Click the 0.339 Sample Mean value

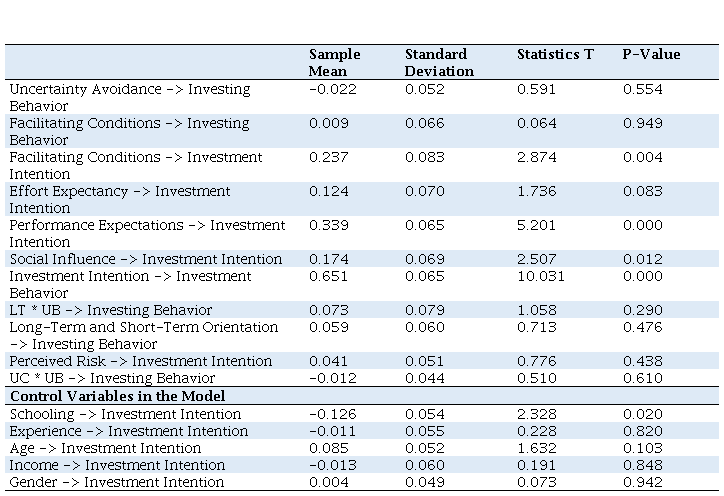click(x=328, y=225)
